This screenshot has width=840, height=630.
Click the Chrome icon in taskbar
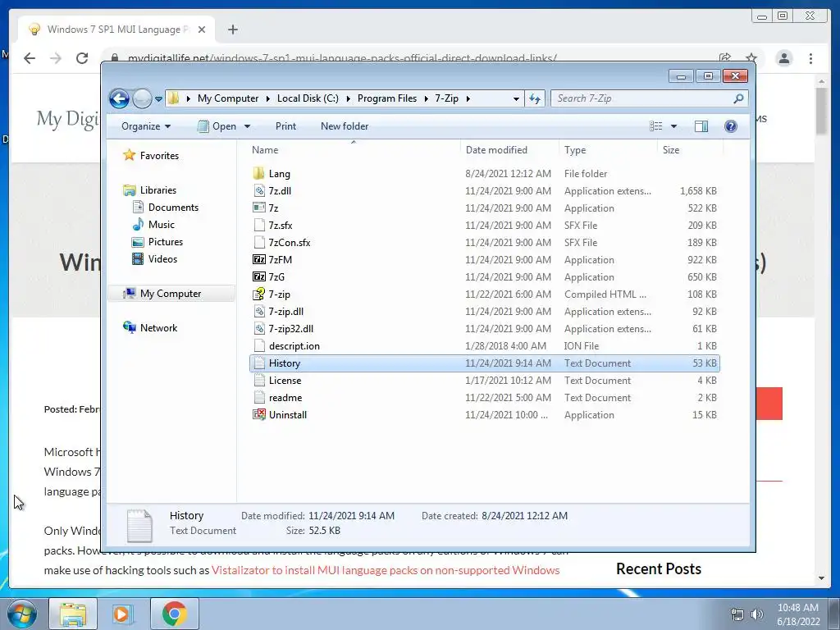[x=174, y=614]
